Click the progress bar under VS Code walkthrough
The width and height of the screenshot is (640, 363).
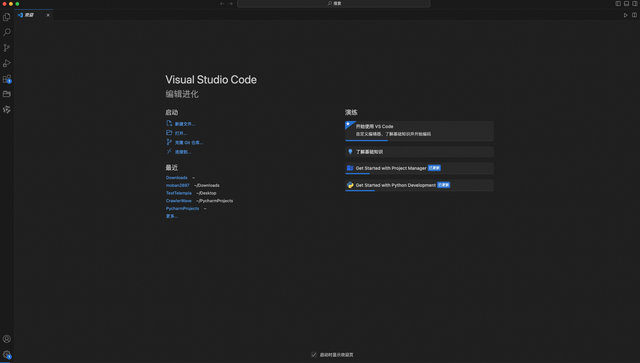(x=367, y=140)
